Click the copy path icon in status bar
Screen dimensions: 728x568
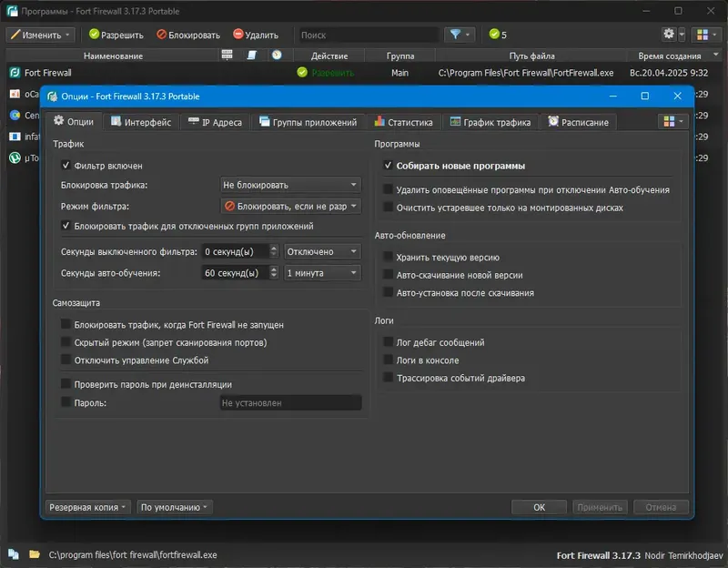pyautogui.click(x=14, y=554)
